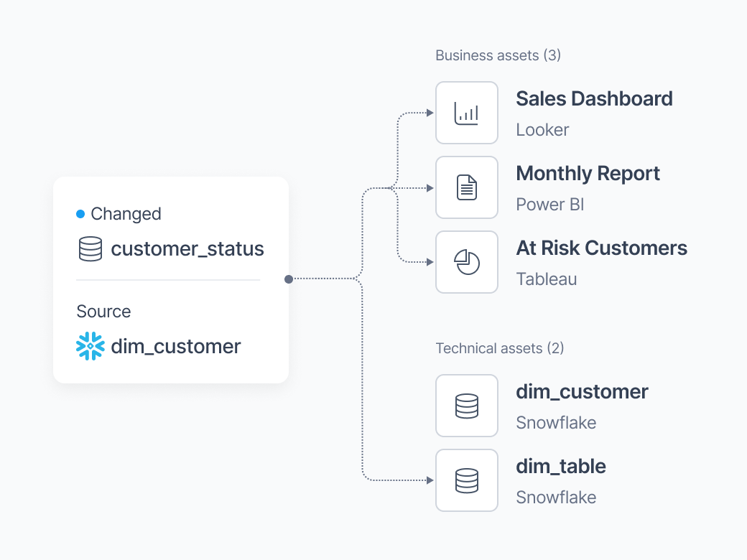Click the Source label in the card
Viewport: 747px width, 560px height.
coord(103,312)
